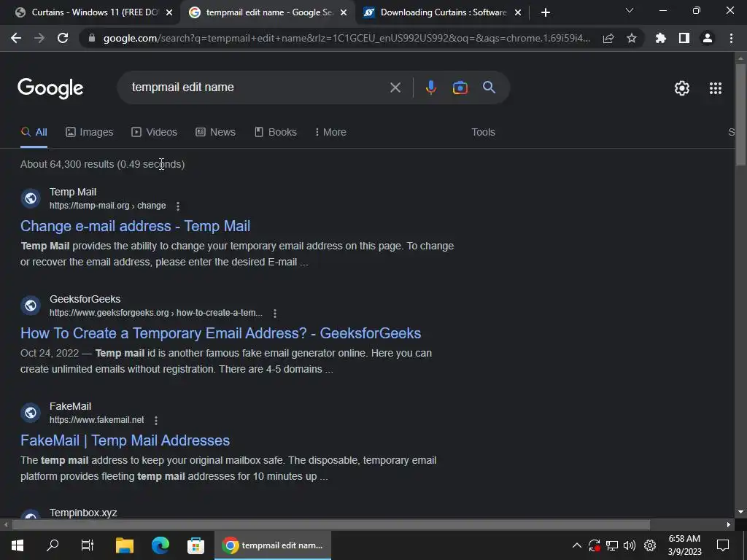Submit search with magnifier icon
747x560 pixels.
tap(489, 87)
